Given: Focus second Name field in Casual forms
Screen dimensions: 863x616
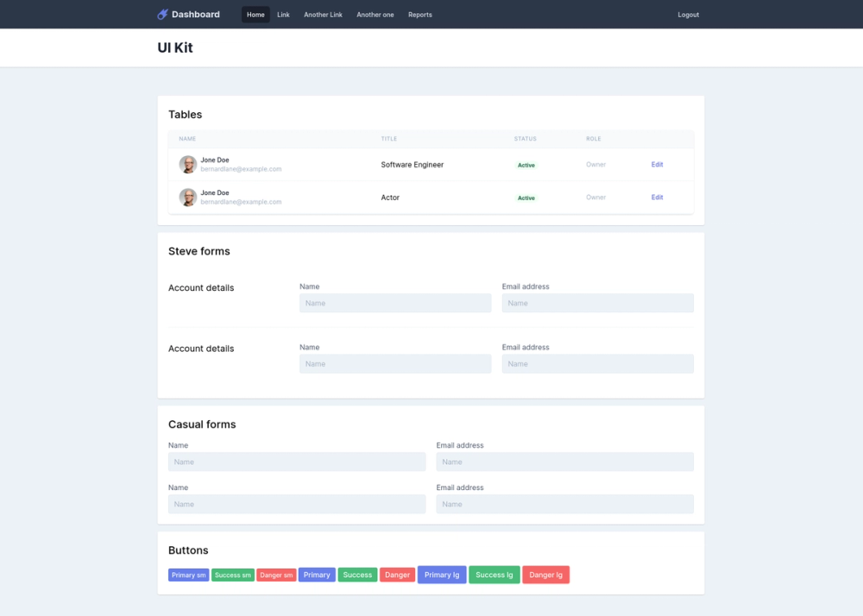Looking at the screenshot, I should pyautogui.click(x=297, y=505).
